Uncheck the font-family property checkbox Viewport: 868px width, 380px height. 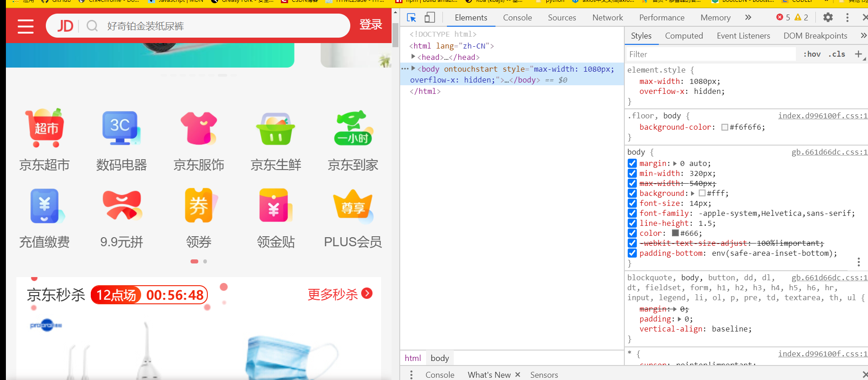(632, 213)
